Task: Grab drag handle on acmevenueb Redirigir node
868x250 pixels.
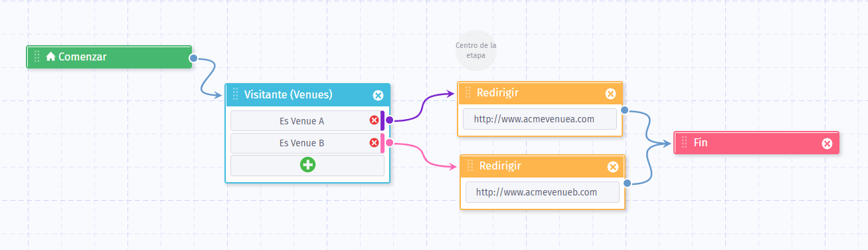Action: click(471, 166)
